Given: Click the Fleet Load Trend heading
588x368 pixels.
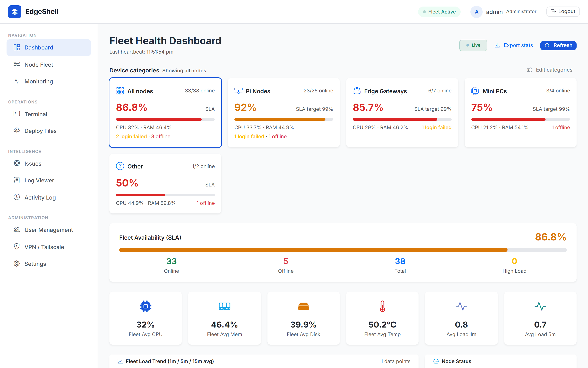Looking at the screenshot, I should point(170,361).
